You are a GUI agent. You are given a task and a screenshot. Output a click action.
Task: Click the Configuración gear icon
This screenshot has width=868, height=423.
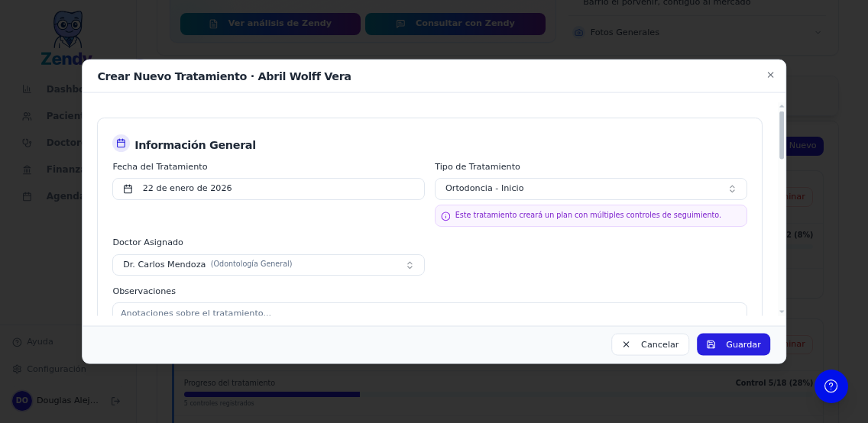click(x=17, y=369)
